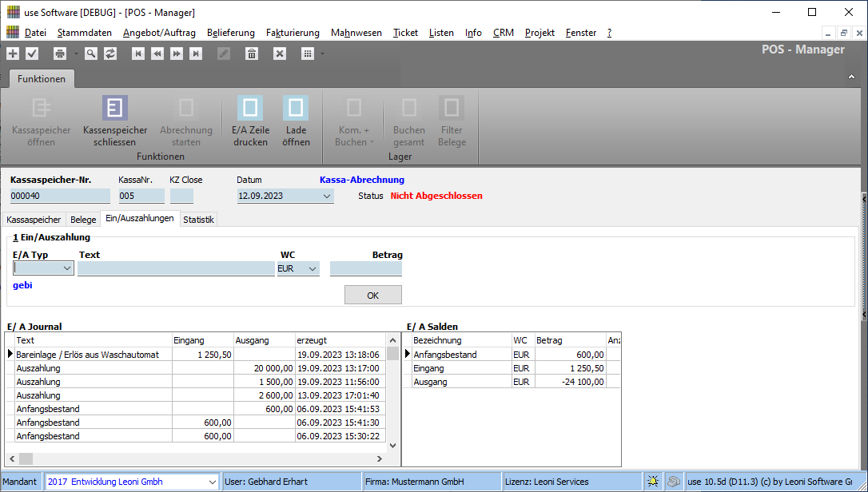
Task: Click the magnifier search icon in the toolbar
Action: pos(90,54)
